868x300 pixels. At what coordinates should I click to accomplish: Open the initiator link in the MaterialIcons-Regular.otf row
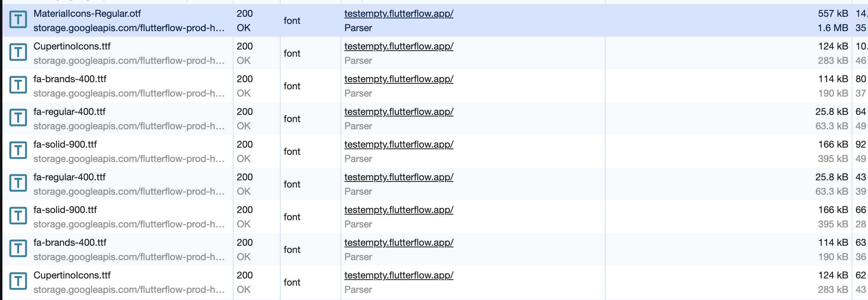click(x=398, y=14)
